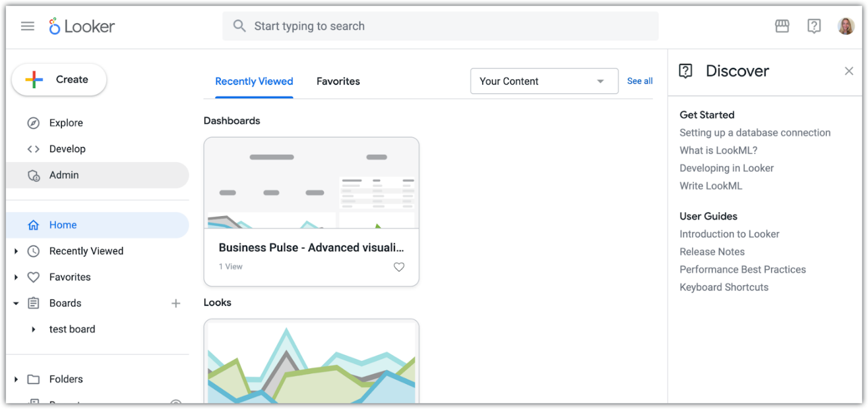
Task: Open the Develop section
Action: coord(68,149)
